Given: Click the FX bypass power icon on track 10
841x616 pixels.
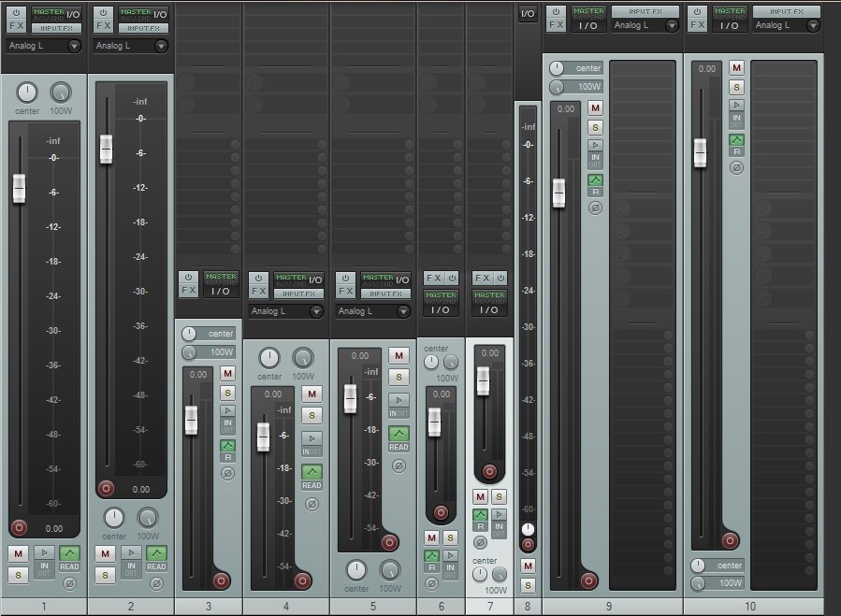Looking at the screenshot, I should tap(698, 11).
